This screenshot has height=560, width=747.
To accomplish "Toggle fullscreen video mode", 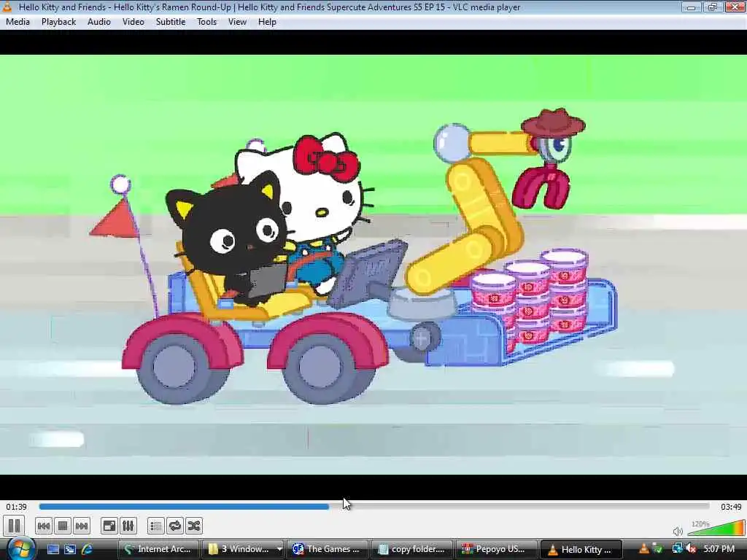I will [x=109, y=526].
